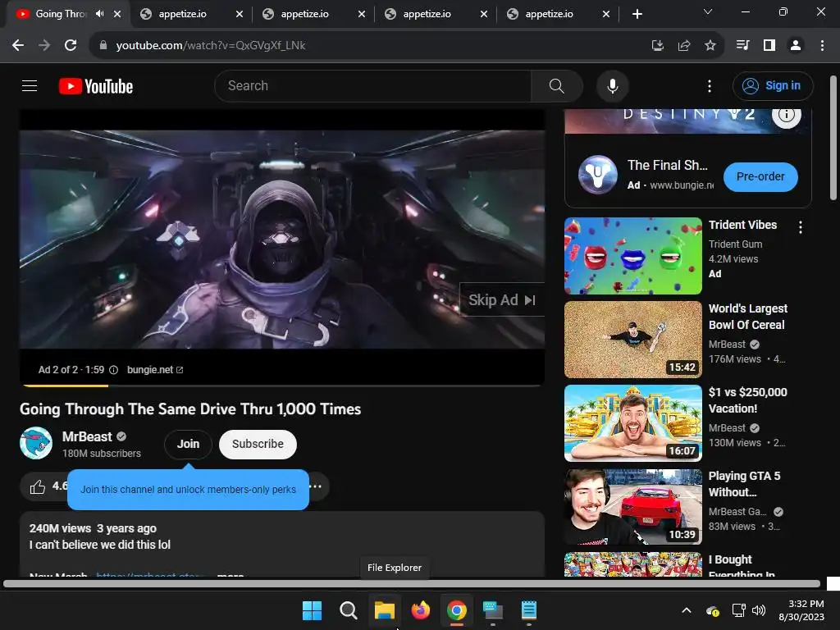The width and height of the screenshot is (840, 630).
Task: Click the Pre-order button on Destiny ad
Action: (760, 177)
